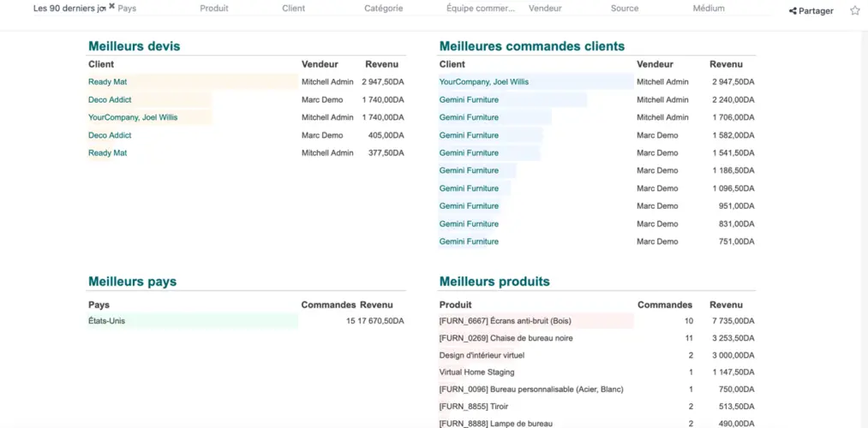Screen dimensions: 868x428
Task: Click the Virtual Home Staging product
Action: click(476, 372)
